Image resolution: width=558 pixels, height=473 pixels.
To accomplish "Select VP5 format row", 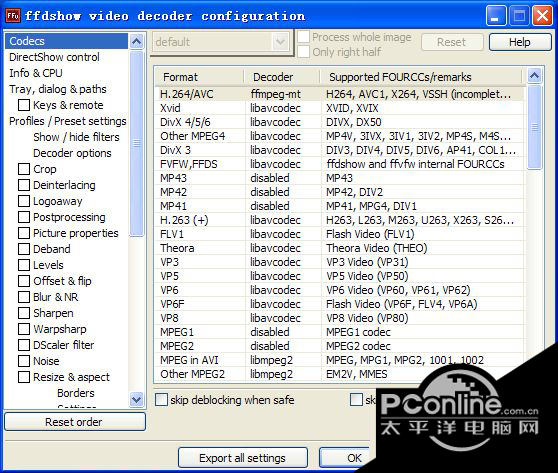I will point(340,276).
